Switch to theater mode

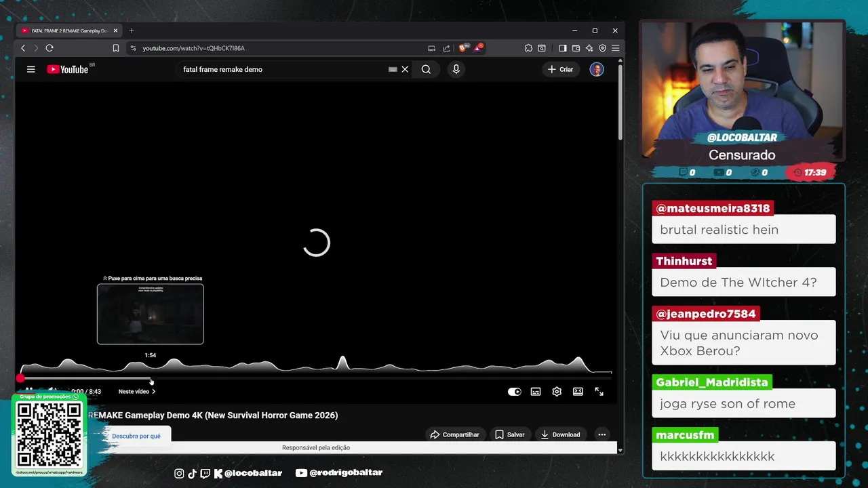tap(578, 391)
